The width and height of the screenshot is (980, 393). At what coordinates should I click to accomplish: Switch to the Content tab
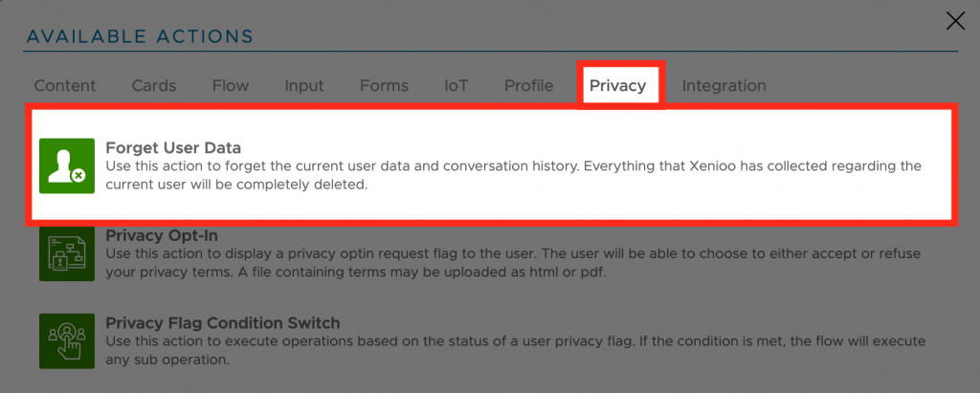65,86
